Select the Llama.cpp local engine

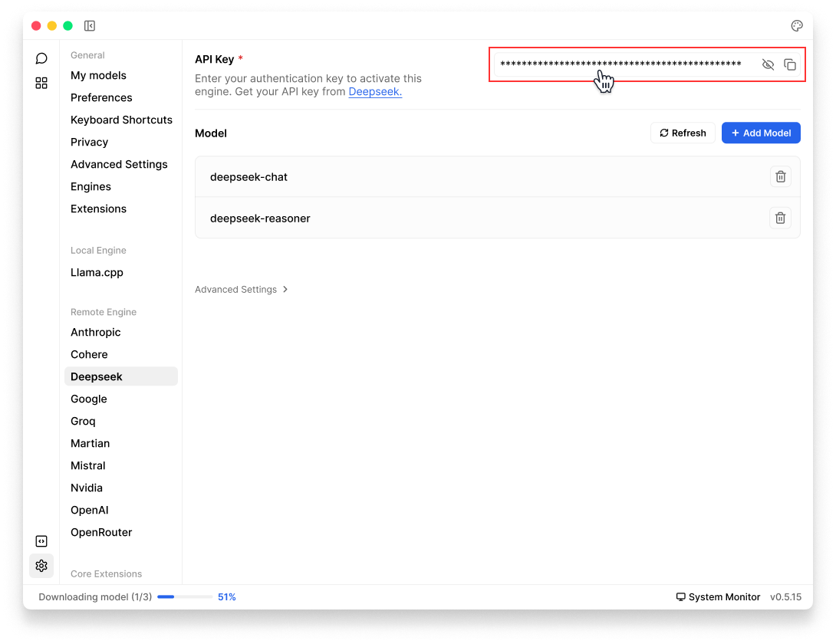coord(97,272)
